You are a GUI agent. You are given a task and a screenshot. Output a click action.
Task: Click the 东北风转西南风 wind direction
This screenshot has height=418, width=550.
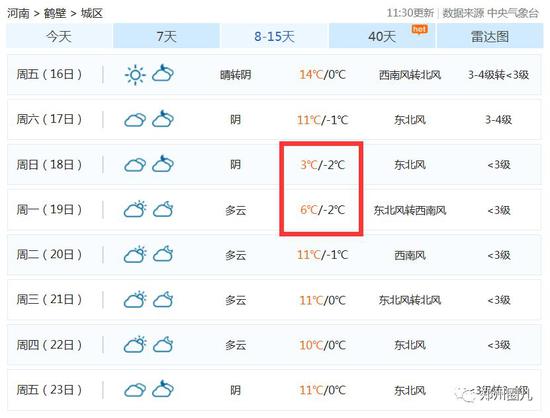(x=410, y=210)
